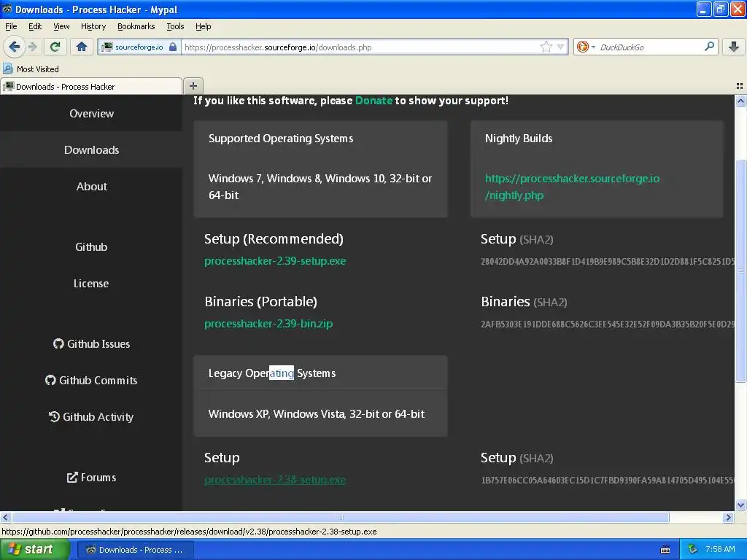
Task: Click the vertical scrollbar thumb
Action: point(740,271)
